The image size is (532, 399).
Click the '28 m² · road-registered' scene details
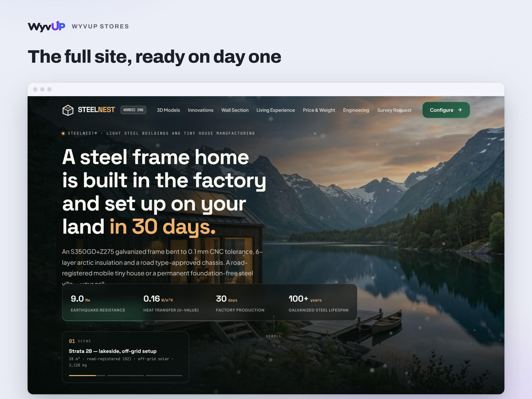(121, 362)
